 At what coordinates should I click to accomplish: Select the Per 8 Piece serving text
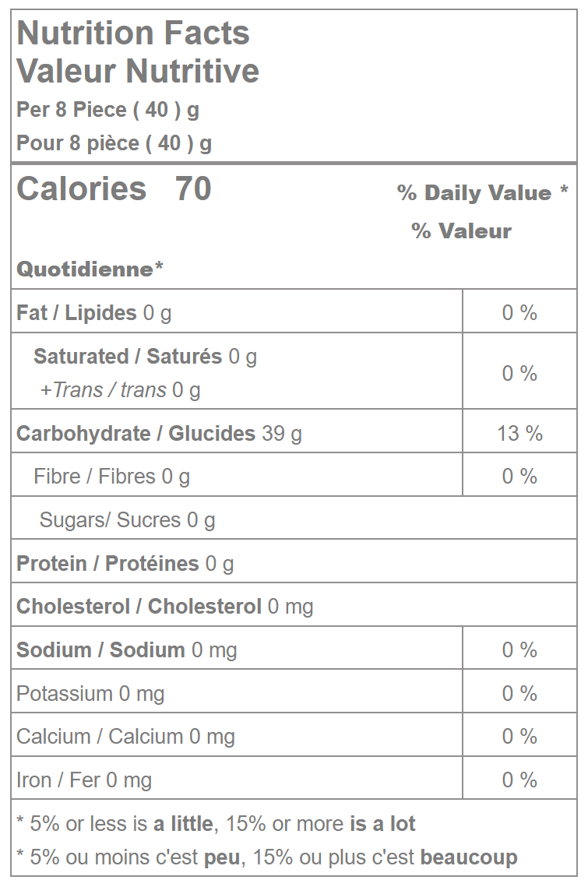coord(107,110)
